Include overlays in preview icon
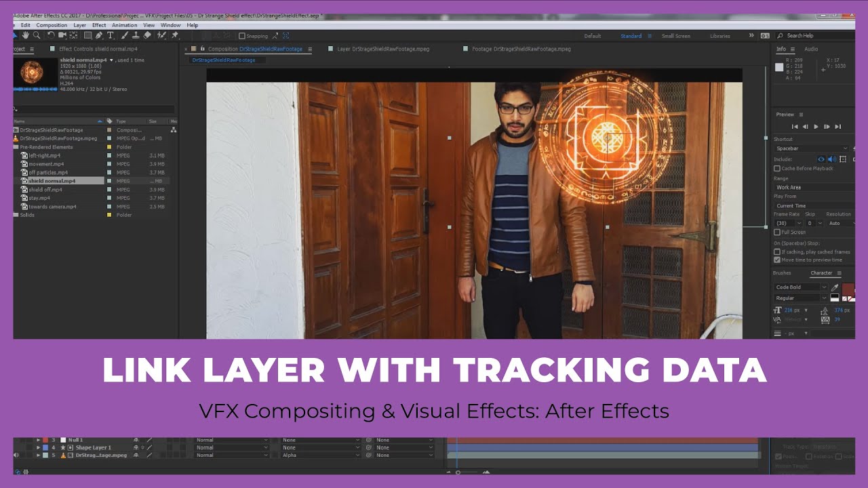This screenshot has width=868, height=488. (843, 159)
